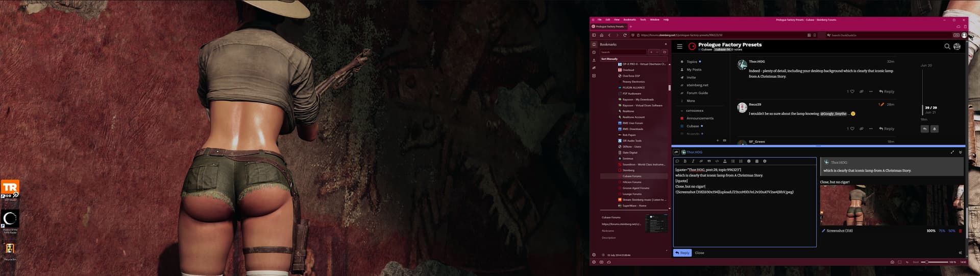The width and height of the screenshot is (980, 276).
Task: Submit the post with the Reply button
Action: (x=682, y=253)
